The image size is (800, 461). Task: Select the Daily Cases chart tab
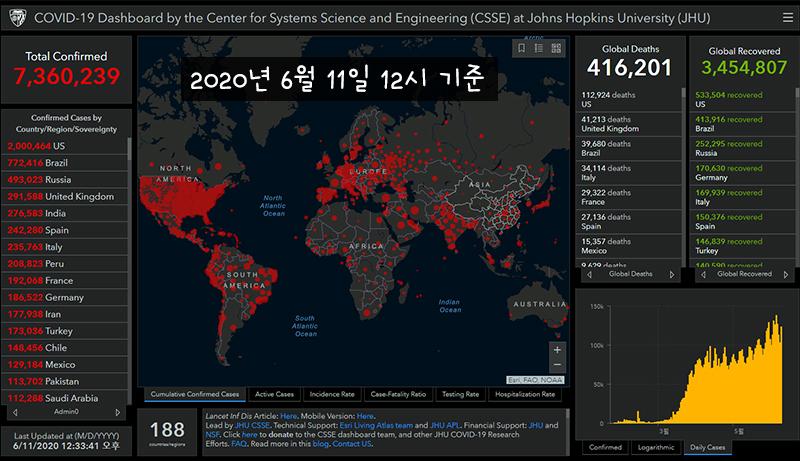point(708,447)
